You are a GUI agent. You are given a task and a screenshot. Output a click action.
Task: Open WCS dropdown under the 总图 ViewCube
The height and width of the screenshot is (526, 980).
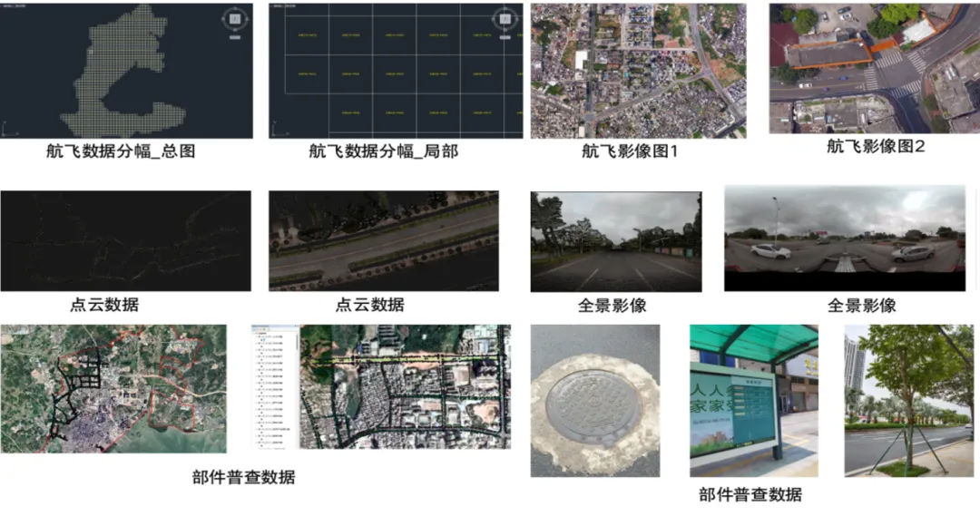tap(233, 39)
